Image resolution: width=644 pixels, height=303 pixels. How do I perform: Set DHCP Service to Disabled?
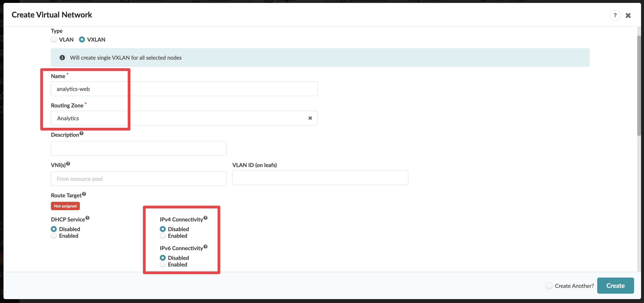(x=54, y=229)
